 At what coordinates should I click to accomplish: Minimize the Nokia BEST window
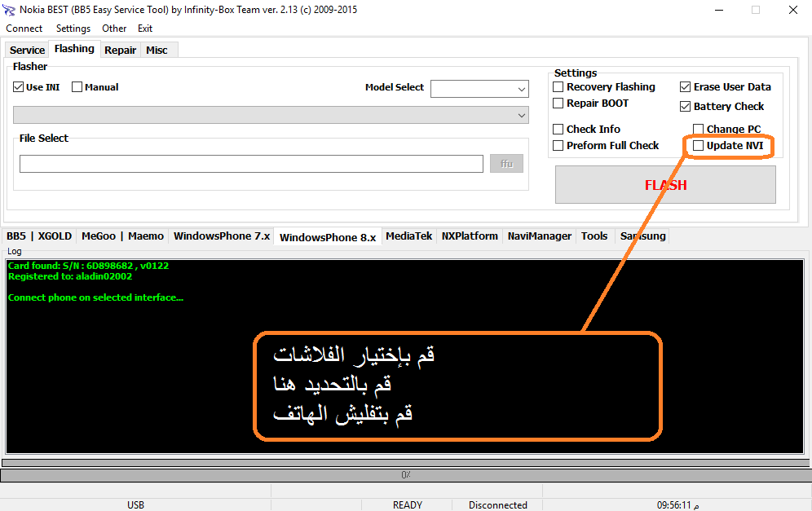pos(719,10)
